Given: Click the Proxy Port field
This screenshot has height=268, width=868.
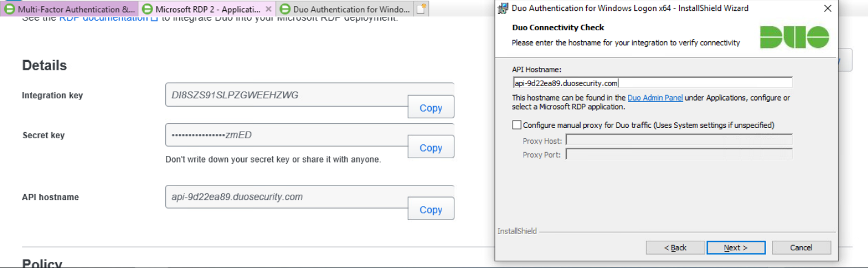Looking at the screenshot, I should tap(678, 155).
